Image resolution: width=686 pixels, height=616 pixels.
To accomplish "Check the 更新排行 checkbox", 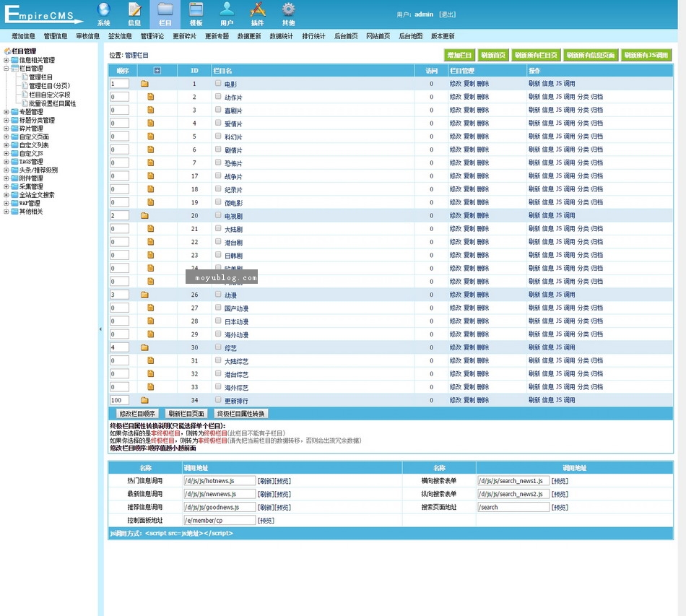I will [x=218, y=400].
